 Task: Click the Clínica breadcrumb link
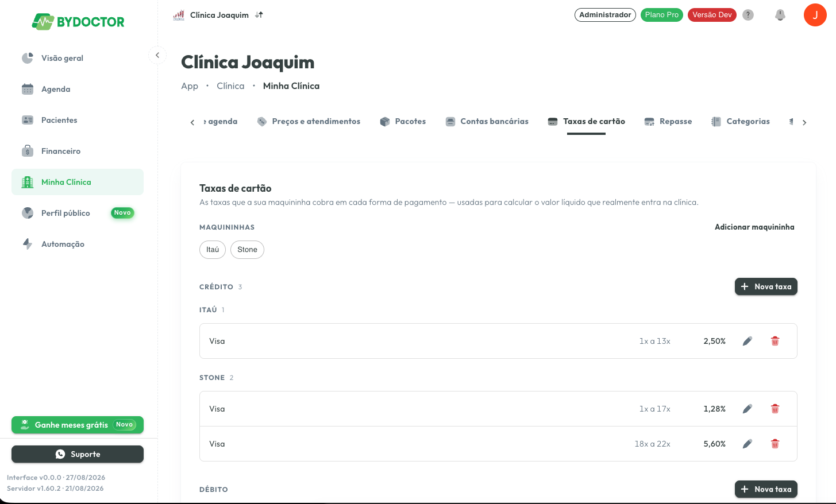(x=230, y=86)
